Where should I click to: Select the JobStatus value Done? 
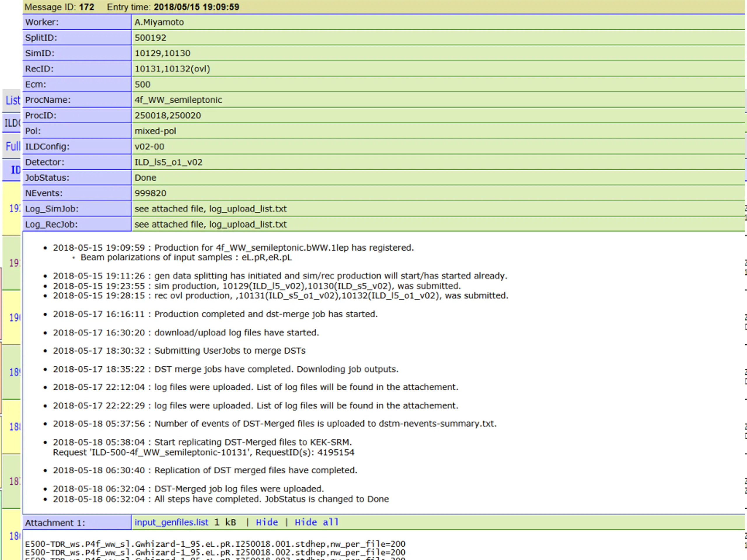(145, 178)
